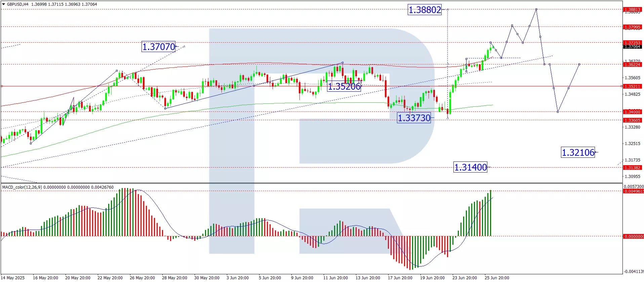Click the red 1.38813 axis price tag

pyautogui.click(x=632, y=9)
